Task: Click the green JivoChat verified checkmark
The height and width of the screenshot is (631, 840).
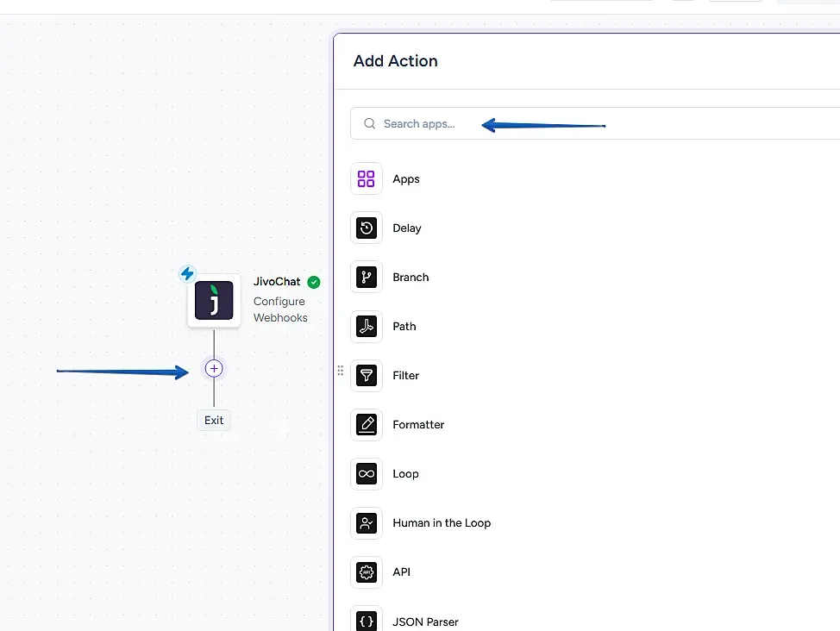Action: pyautogui.click(x=314, y=282)
